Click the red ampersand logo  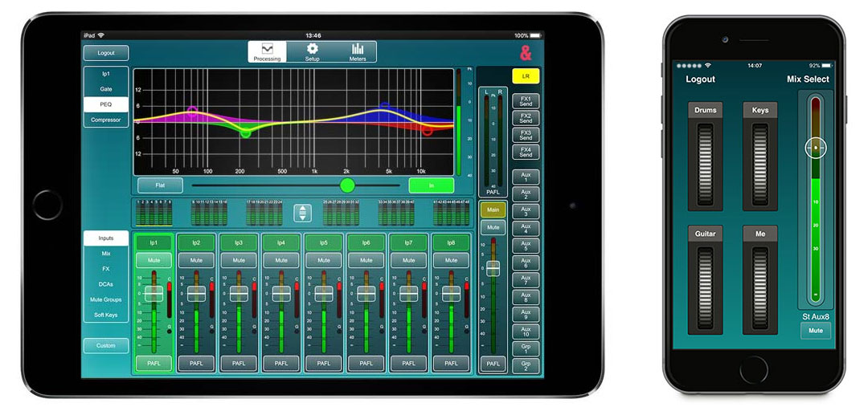(526, 54)
